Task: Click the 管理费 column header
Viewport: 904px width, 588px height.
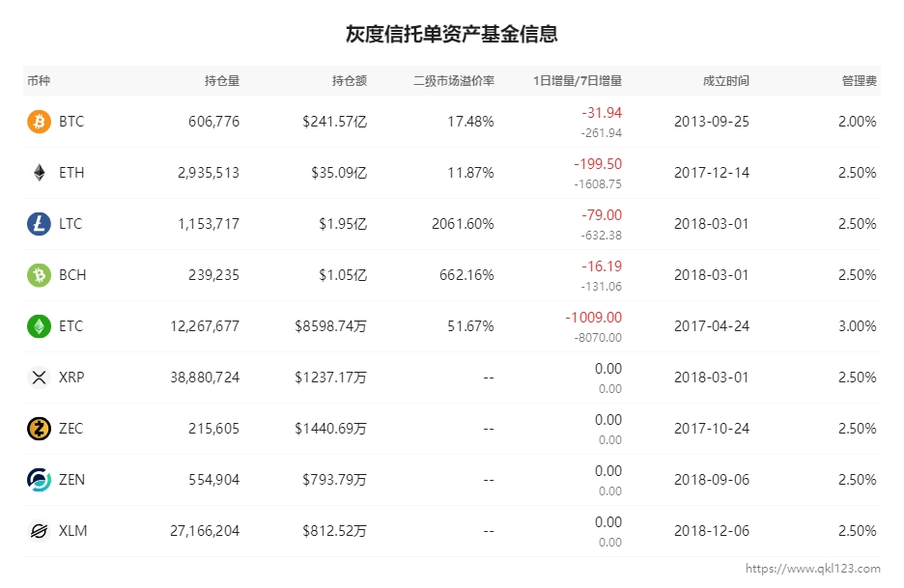Action: (859, 81)
